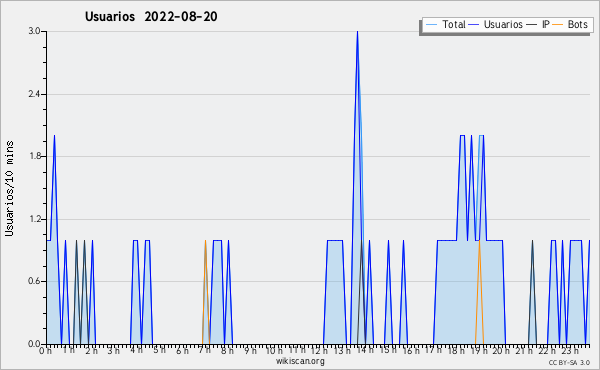Viewport: 600px width, 370px height.
Task: Click the Usuarios/10 mins y-axis label
Action: 9,189
